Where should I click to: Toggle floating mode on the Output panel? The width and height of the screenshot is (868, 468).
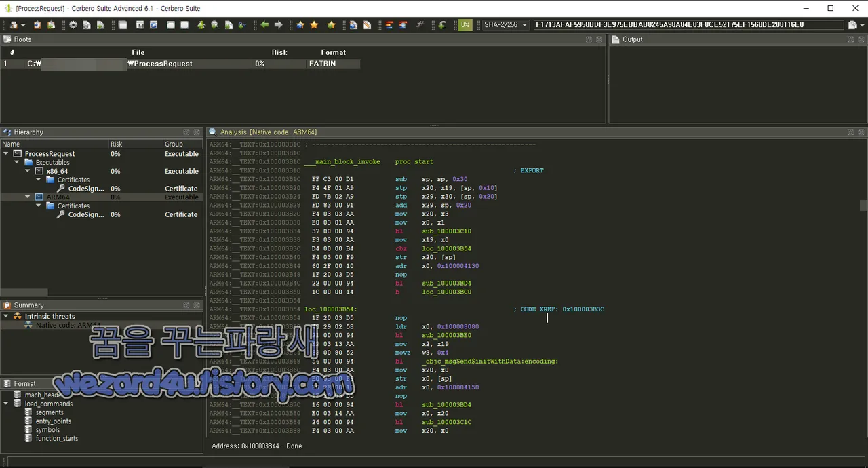(850, 39)
